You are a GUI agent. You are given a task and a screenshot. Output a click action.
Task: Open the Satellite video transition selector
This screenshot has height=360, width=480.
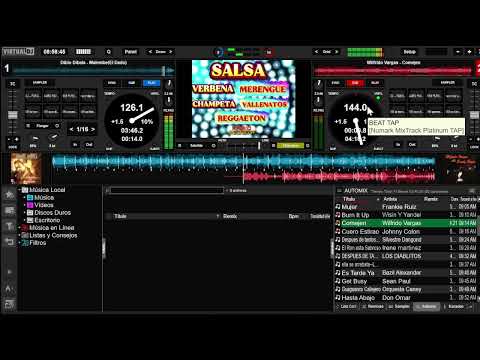pos(196,146)
